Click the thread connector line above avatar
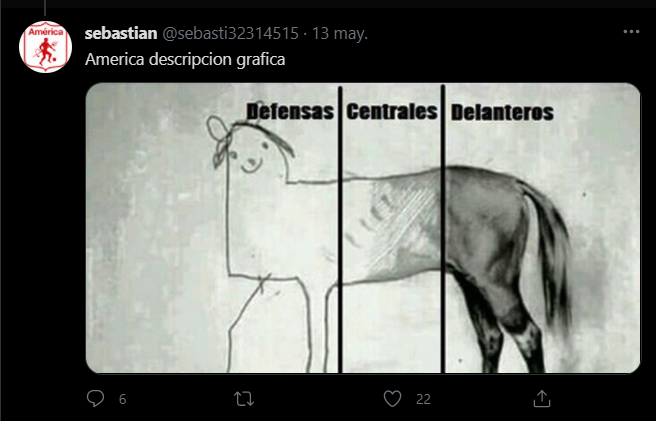The width and height of the screenshot is (656, 421). point(45,8)
